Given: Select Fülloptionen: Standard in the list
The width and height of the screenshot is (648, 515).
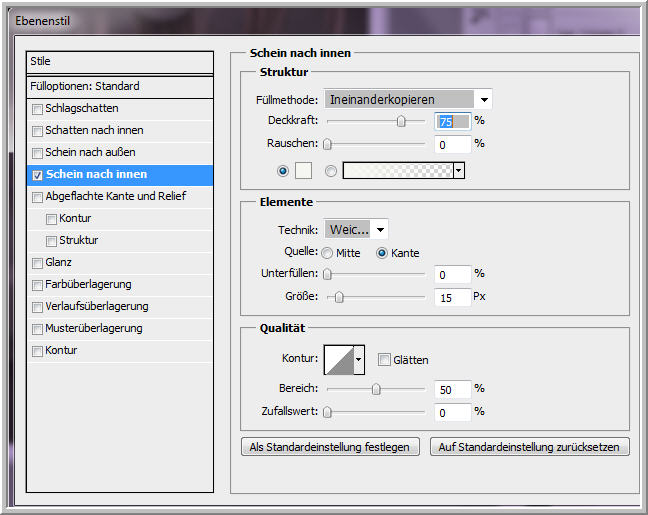Looking at the screenshot, I should click(x=120, y=87).
